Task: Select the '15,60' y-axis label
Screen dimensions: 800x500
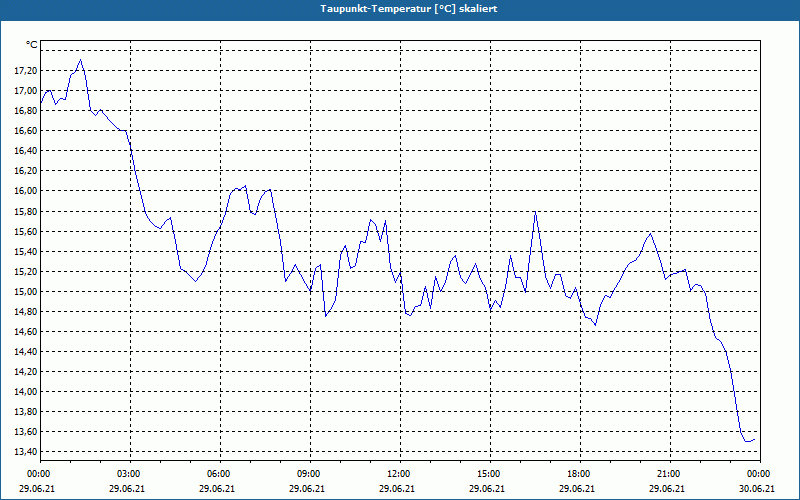Action: (26, 232)
